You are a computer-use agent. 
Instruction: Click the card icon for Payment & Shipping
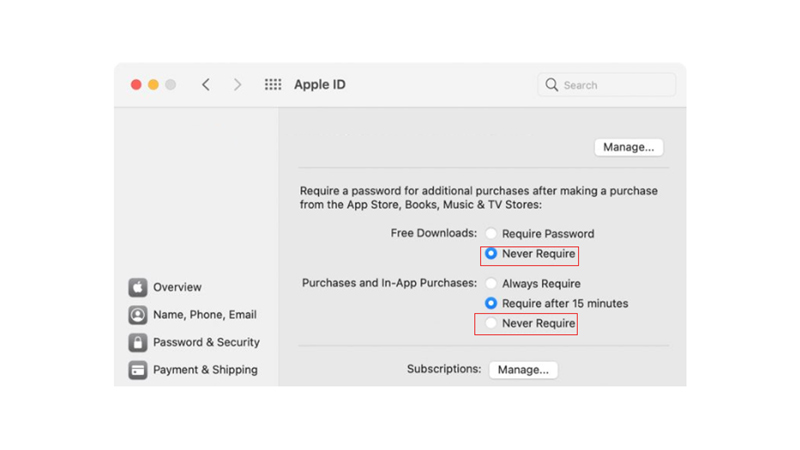pyautogui.click(x=138, y=370)
